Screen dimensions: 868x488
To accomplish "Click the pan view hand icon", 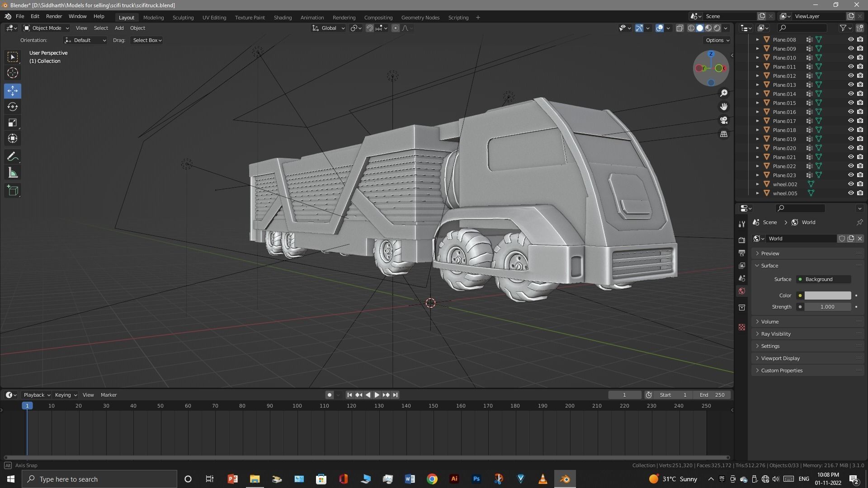I will 724,107.
